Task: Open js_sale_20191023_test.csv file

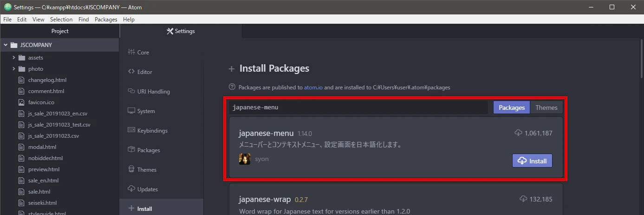Action: tap(59, 125)
